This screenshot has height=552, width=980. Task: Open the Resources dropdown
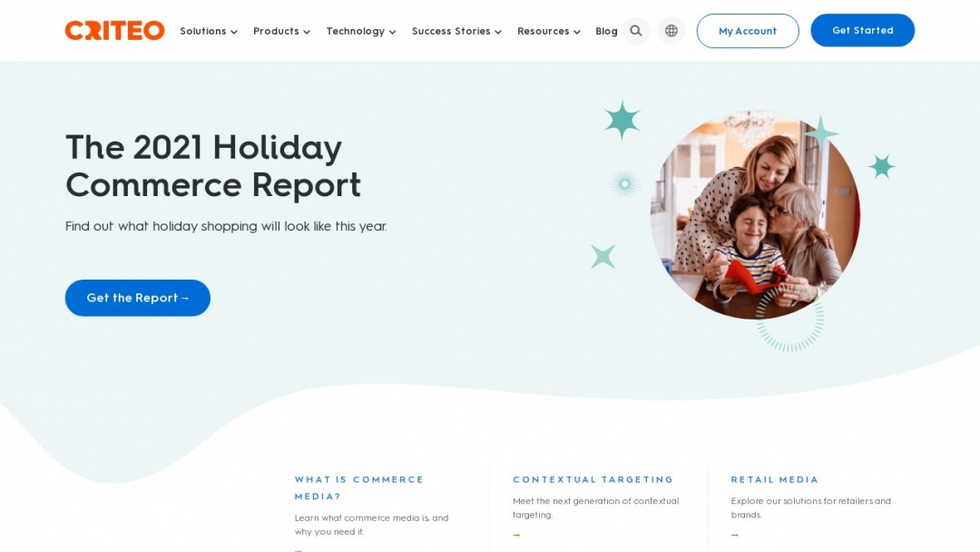(548, 31)
